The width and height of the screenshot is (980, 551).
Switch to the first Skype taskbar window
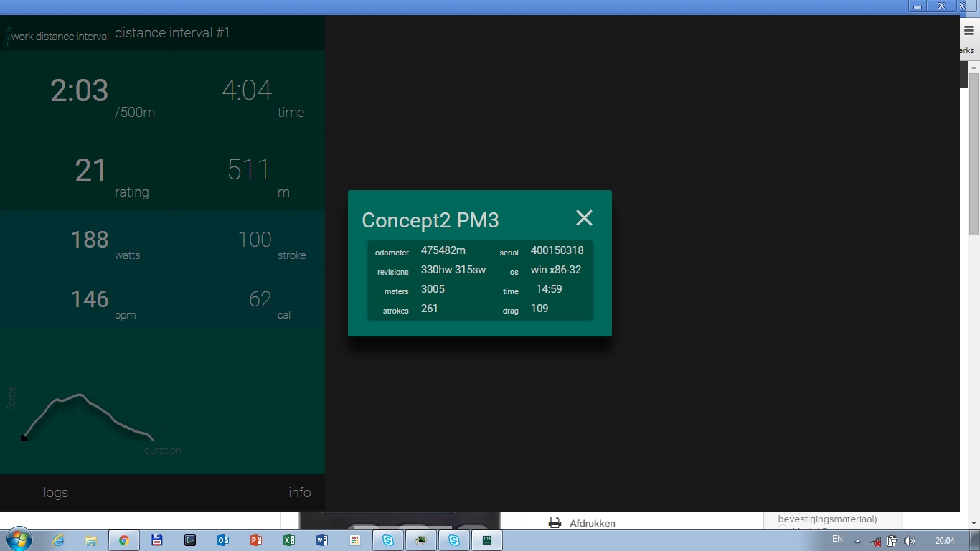pos(388,540)
